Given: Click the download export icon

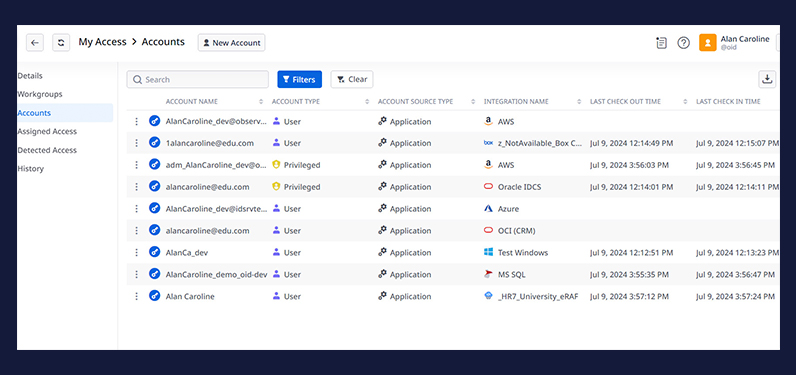Looking at the screenshot, I should [x=767, y=79].
